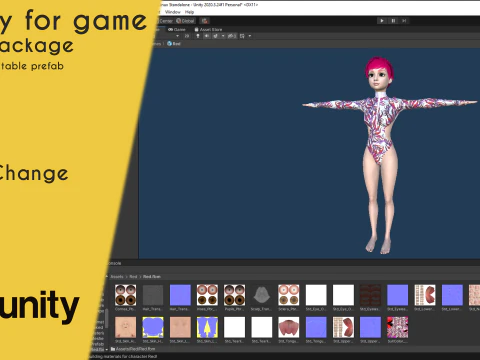Toggle the Global handle rotation button
The image size is (480, 360).
click(185, 21)
